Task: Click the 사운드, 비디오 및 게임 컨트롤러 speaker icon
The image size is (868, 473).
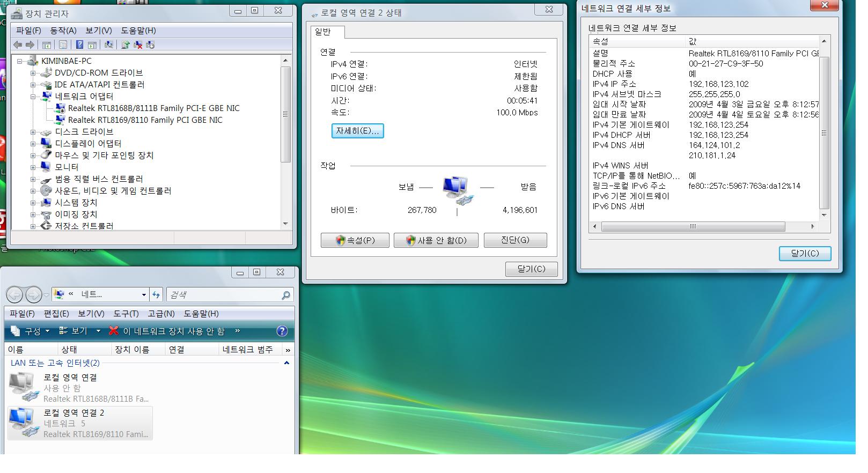Action: click(46, 190)
